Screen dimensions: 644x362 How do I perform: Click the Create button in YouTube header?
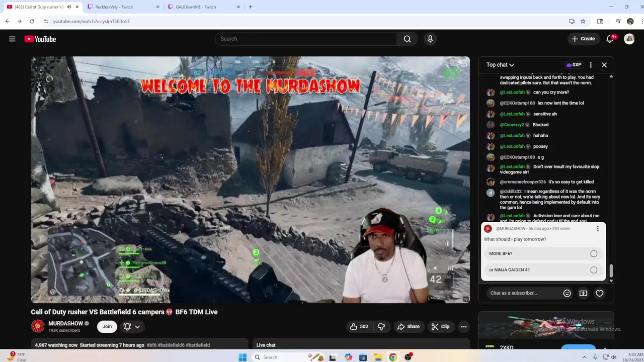583,39
